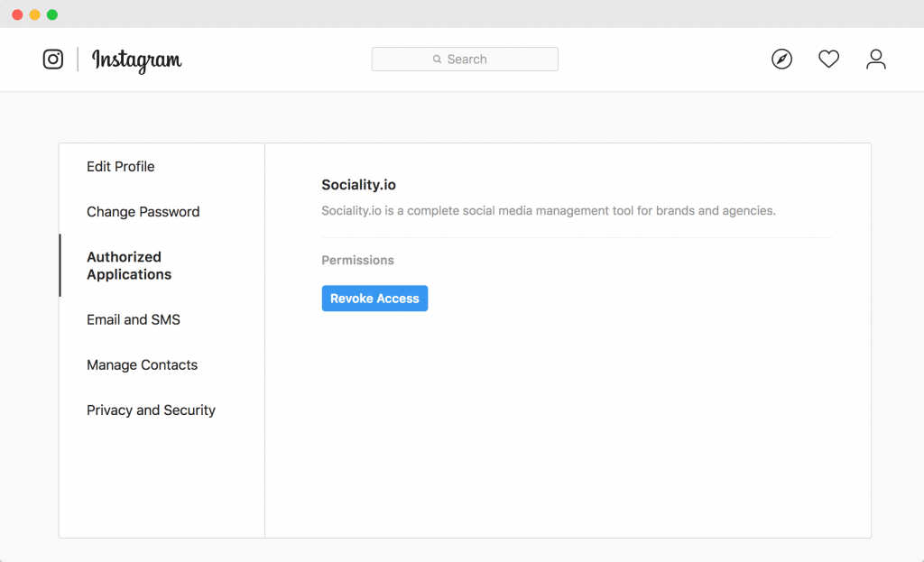Open Privacy and Security settings
This screenshot has height=562, width=924.
point(151,410)
